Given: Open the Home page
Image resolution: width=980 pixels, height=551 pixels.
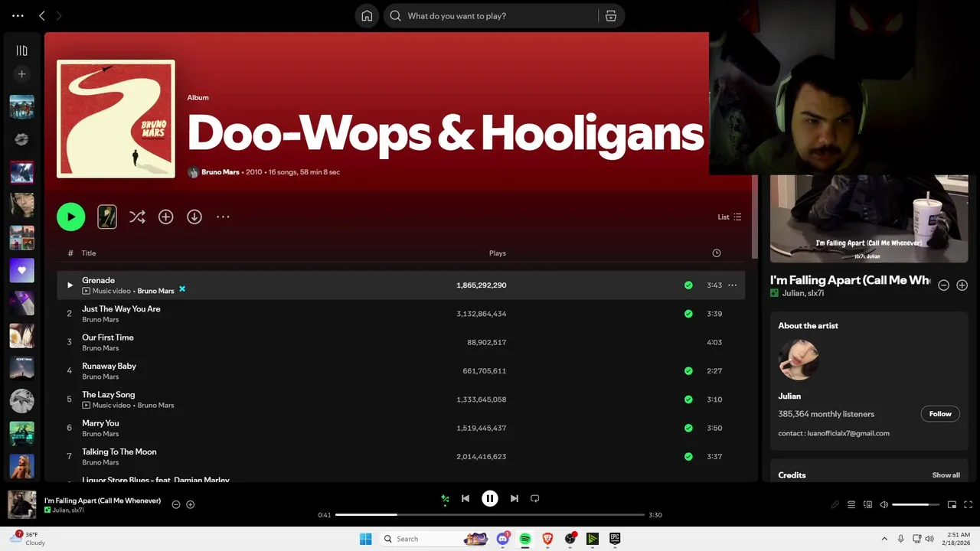Looking at the screenshot, I should [x=367, y=15].
